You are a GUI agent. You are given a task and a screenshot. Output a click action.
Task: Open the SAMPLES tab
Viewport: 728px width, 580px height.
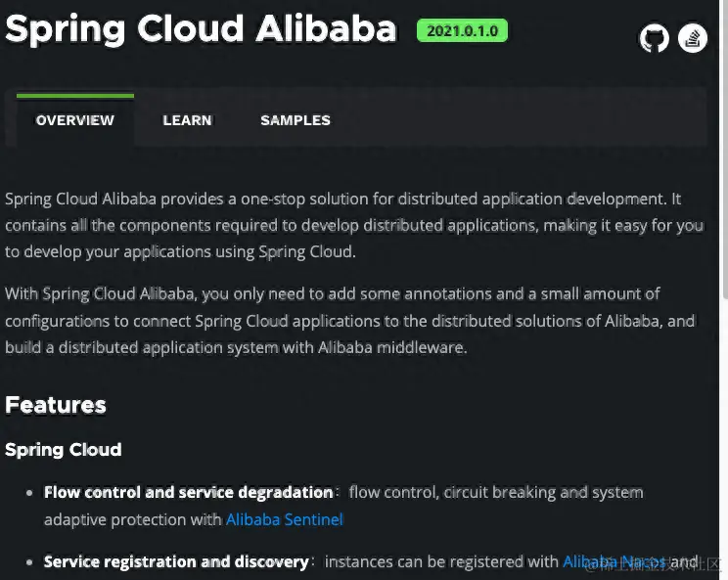coord(296,120)
